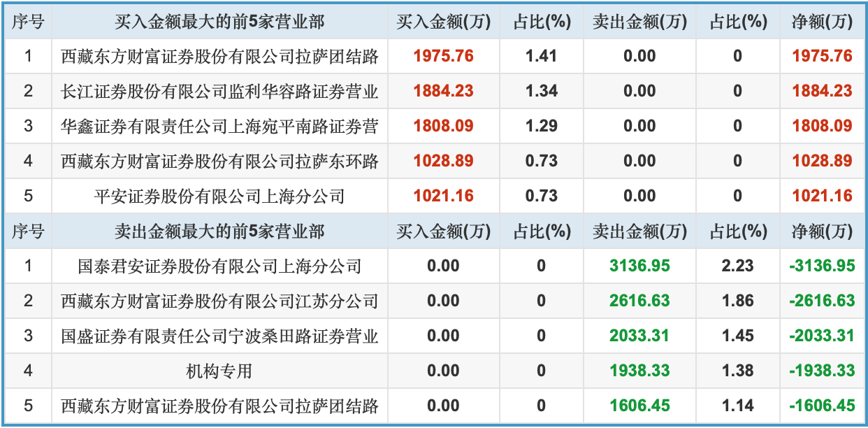Image resolution: width=868 pixels, height=428 pixels.
Task: Click sell amount 3136.95
Action: [x=639, y=266]
